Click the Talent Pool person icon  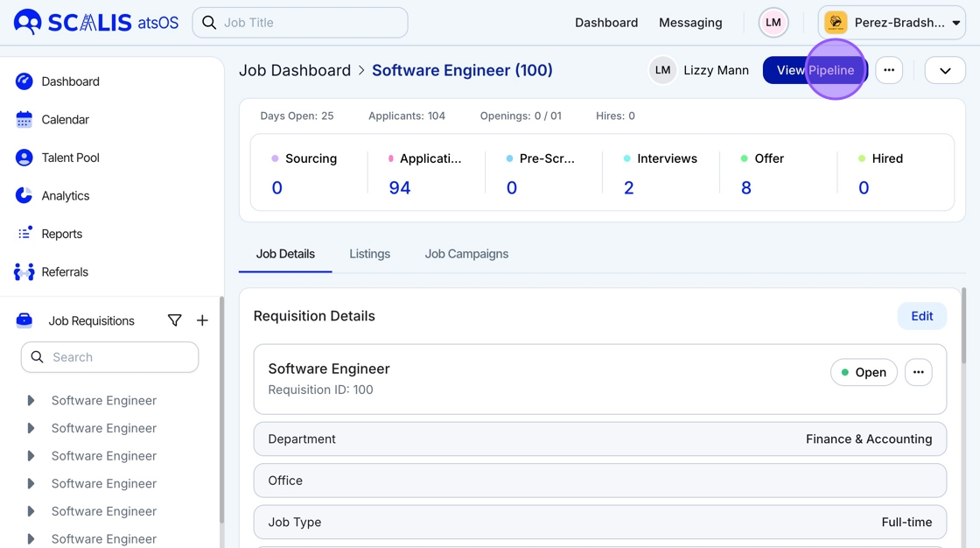point(24,158)
